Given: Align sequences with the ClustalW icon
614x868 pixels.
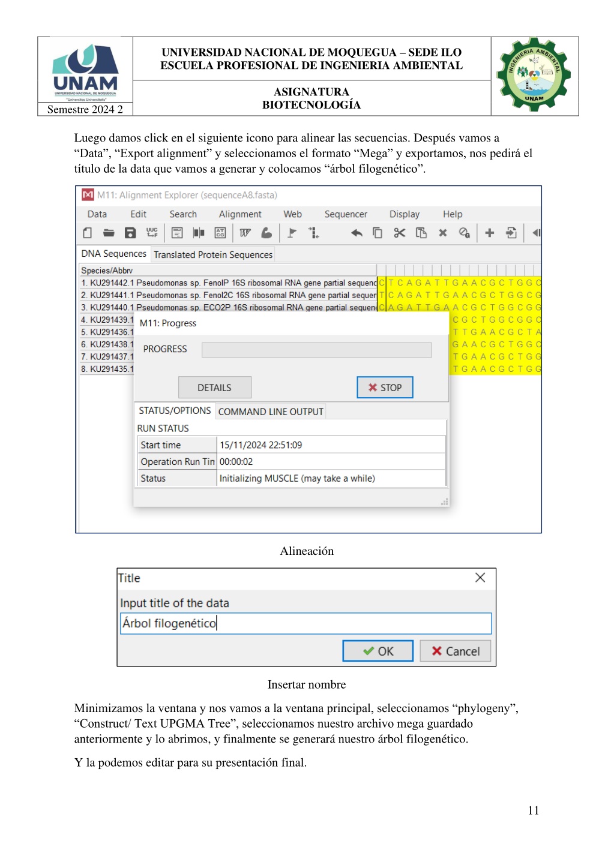Looking at the screenshot, I should [x=245, y=233].
